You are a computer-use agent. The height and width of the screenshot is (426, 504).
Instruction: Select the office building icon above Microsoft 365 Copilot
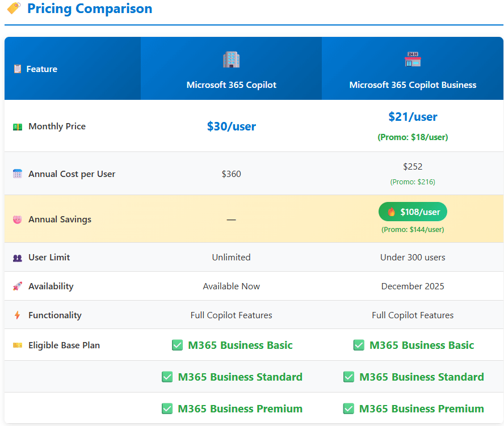(x=231, y=60)
